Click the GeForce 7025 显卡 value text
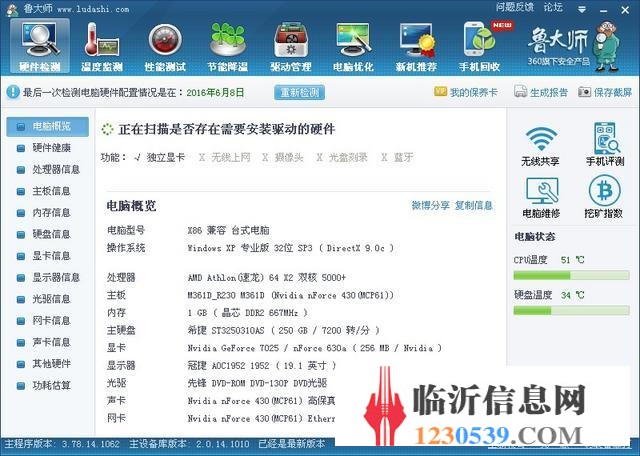The image size is (640, 456). pyautogui.click(x=315, y=348)
